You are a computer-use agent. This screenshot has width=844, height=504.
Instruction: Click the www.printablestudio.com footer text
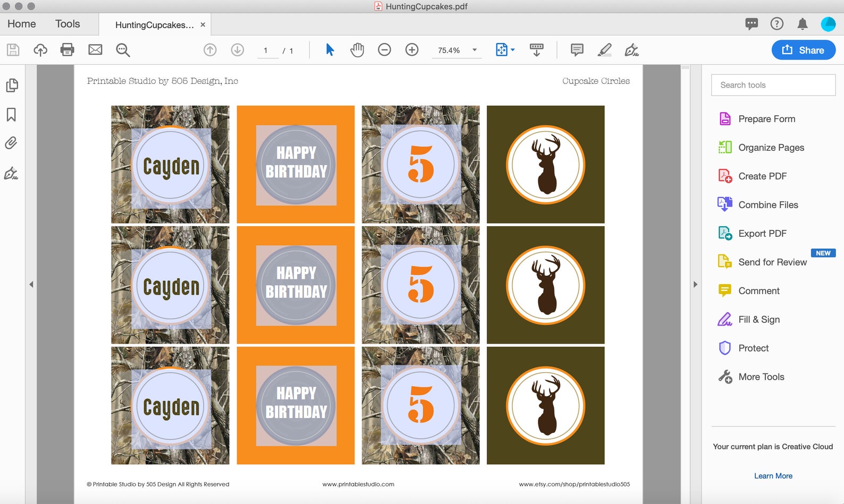358,484
